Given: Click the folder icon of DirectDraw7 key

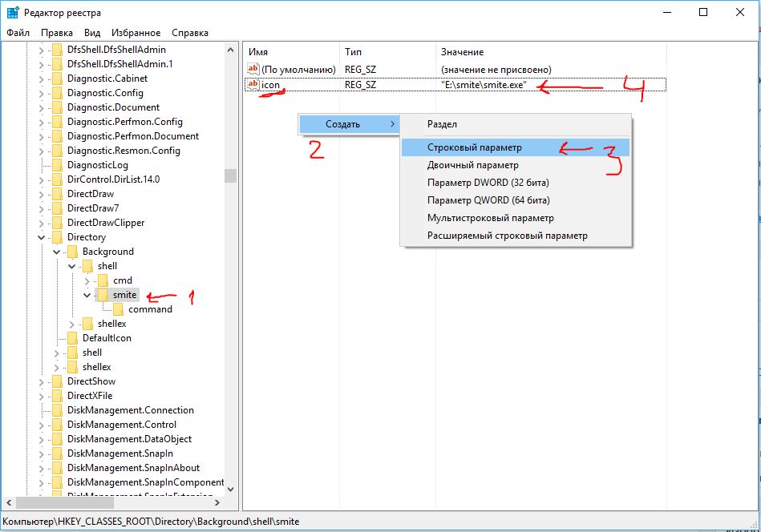Looking at the screenshot, I should click(57, 208).
